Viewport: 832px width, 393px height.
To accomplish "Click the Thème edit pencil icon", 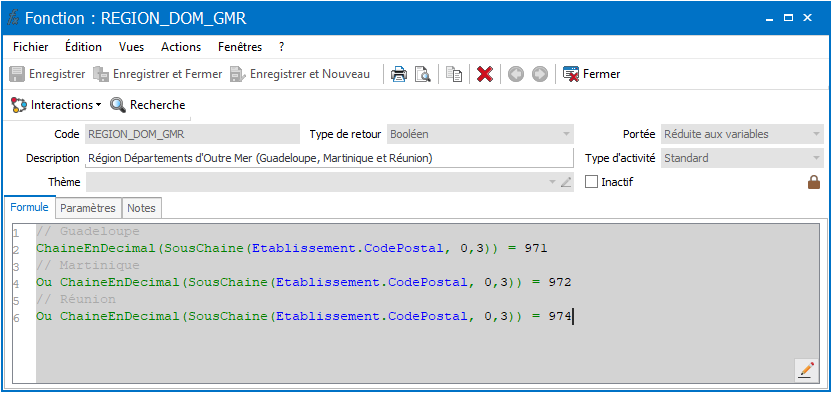I will coord(566,182).
